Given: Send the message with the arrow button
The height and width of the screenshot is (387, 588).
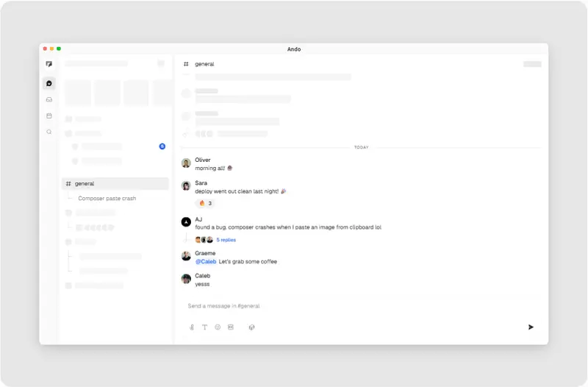Looking at the screenshot, I should click(531, 327).
